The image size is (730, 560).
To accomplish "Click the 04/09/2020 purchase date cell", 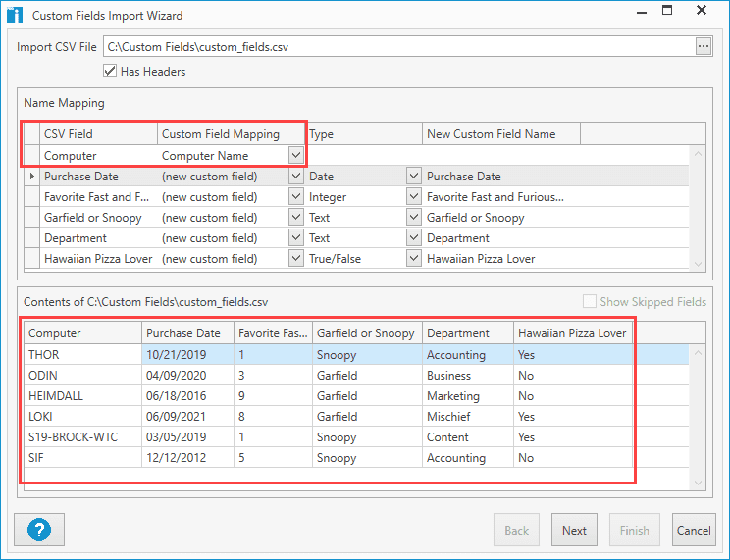I will tap(187, 376).
